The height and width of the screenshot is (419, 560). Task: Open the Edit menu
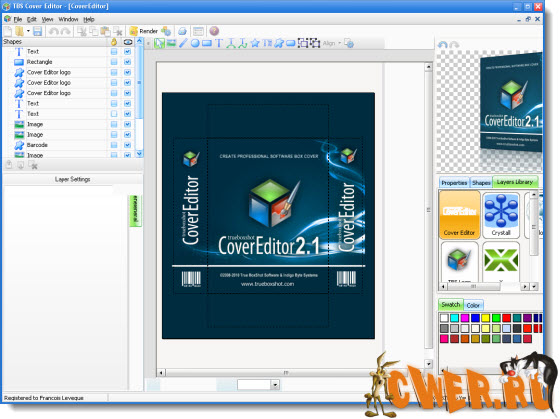[32, 19]
